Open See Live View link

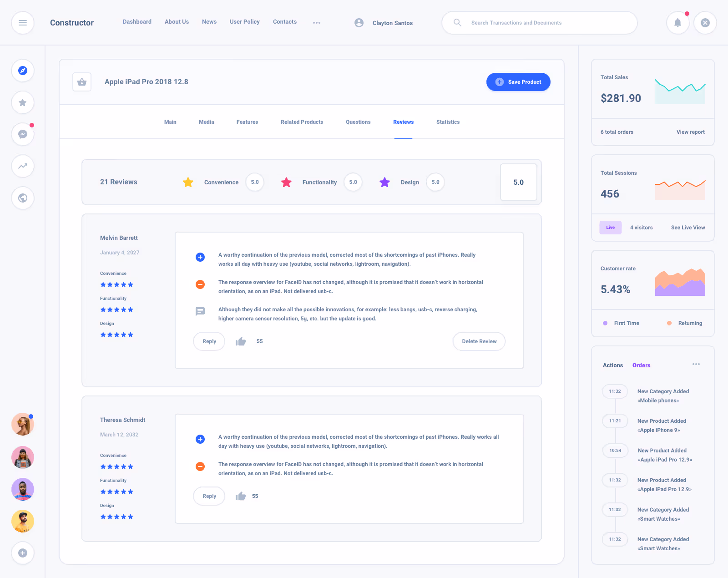(x=688, y=228)
